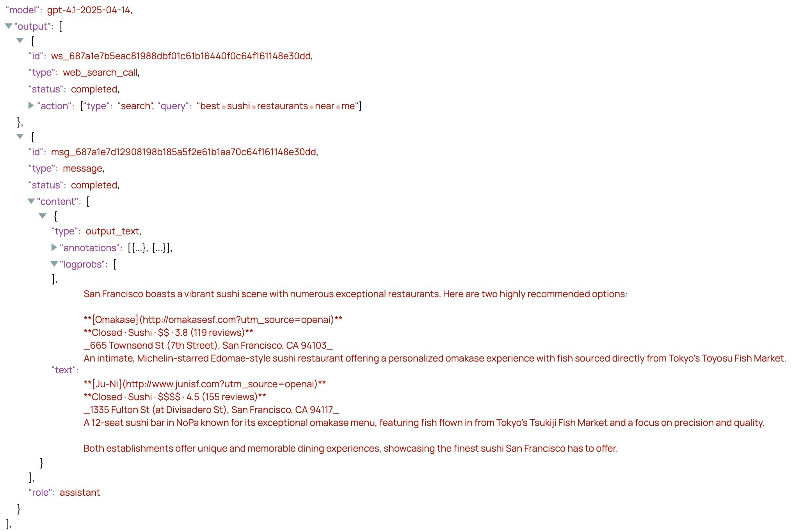Open the Ju-Ni junisf.com link text

205,384
